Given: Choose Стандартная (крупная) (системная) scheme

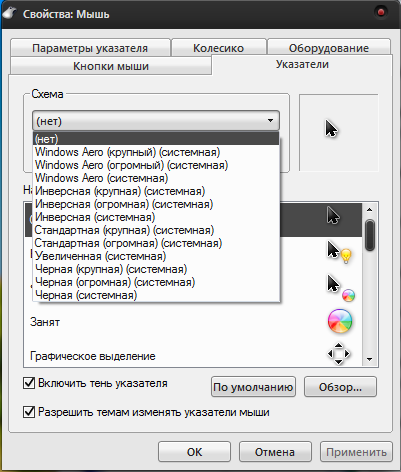Looking at the screenshot, I should [x=156, y=230].
